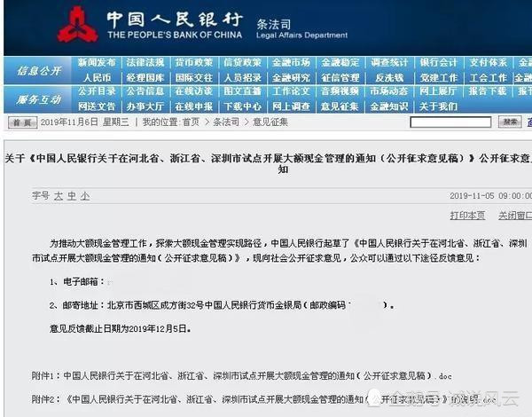The width and height of the screenshot is (532, 417).
Task: Click the People's Bank of China red logo
Action: (x=78, y=25)
